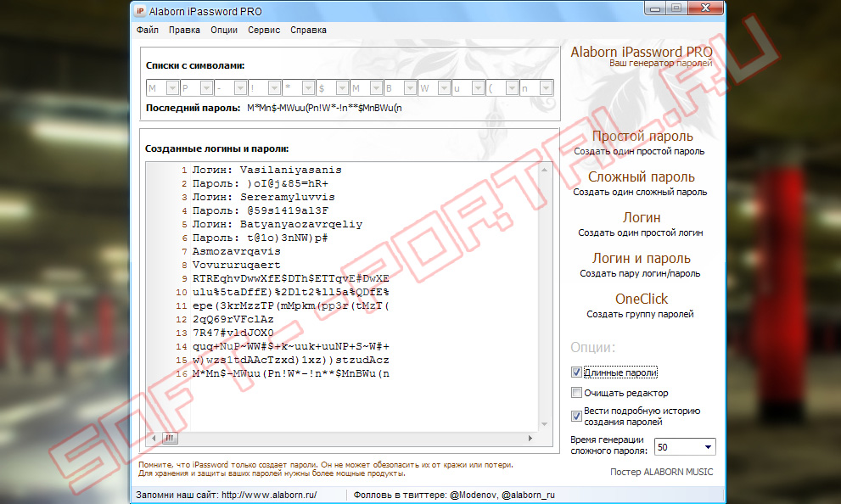Image resolution: width=841 pixels, height=504 pixels.
Task: Click line 'Логин: Sereramyluvvis' in editor
Action: click(x=264, y=198)
